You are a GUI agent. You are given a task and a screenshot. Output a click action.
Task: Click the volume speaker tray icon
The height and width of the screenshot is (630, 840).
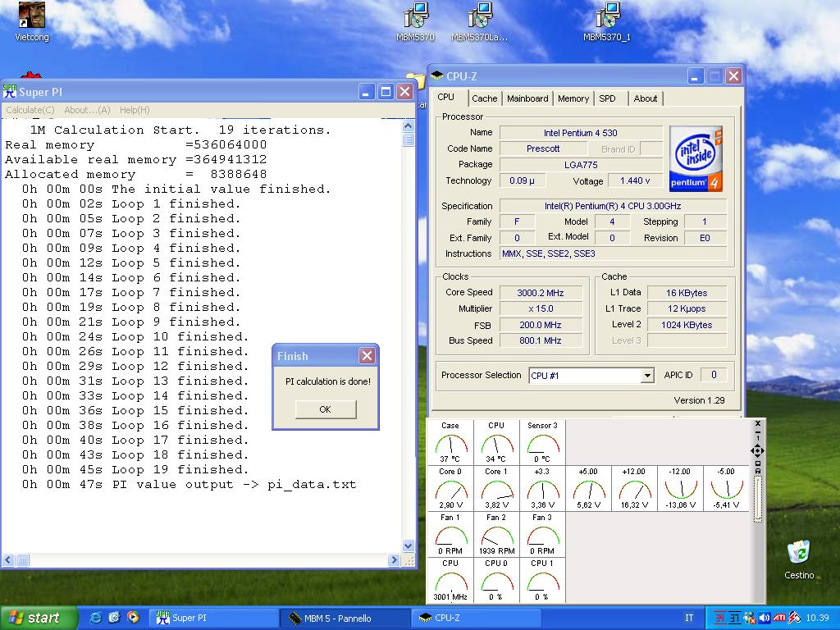[765, 618]
